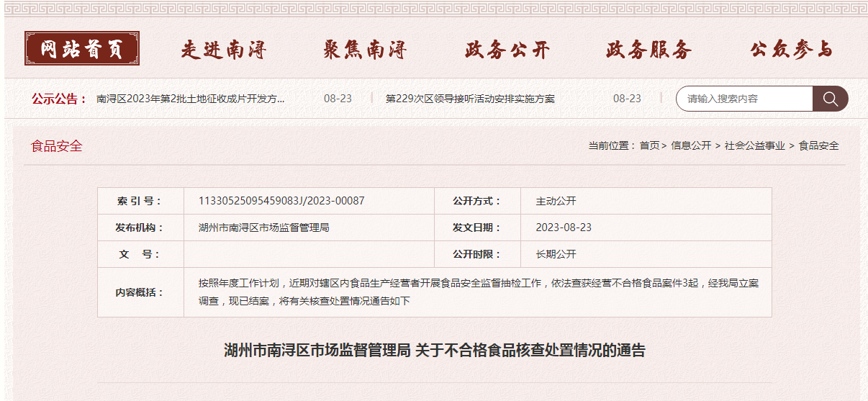Click 食品安全 at the breadcrumb end
Screen dimensions: 868x401
[x=818, y=145]
